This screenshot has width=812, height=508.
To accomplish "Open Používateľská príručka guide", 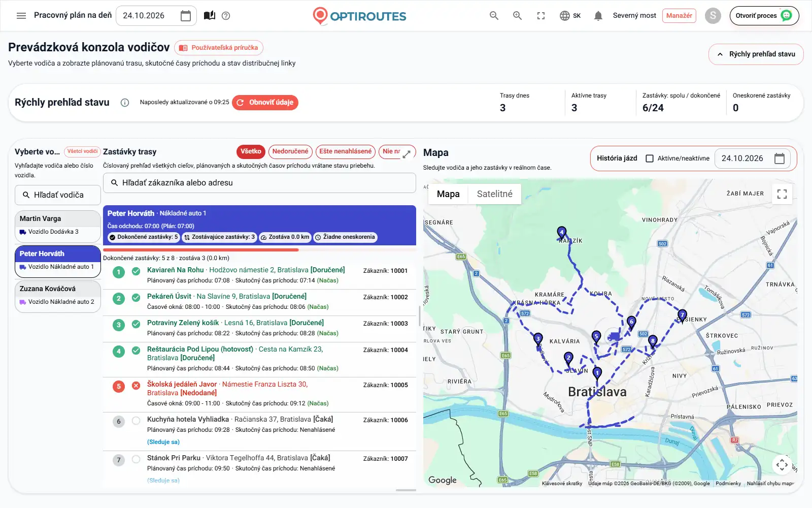I will coord(219,48).
